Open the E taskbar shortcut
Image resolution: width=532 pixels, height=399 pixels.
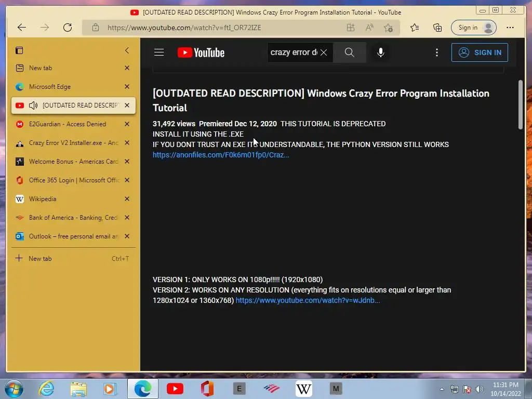(239, 389)
